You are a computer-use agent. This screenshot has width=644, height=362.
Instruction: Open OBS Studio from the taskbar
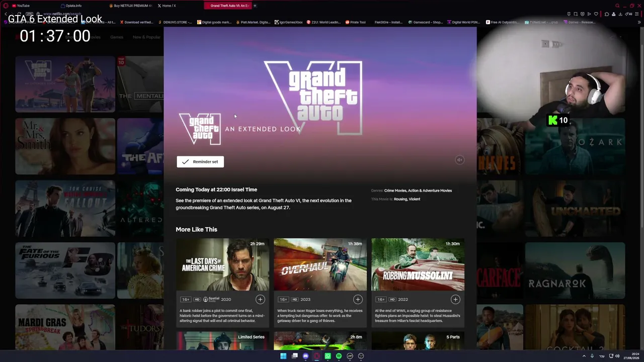[x=361, y=356]
